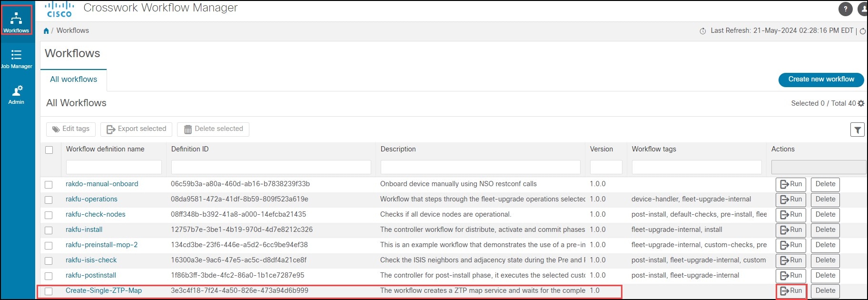Select the rakfu-operations row checkbox

(49, 200)
